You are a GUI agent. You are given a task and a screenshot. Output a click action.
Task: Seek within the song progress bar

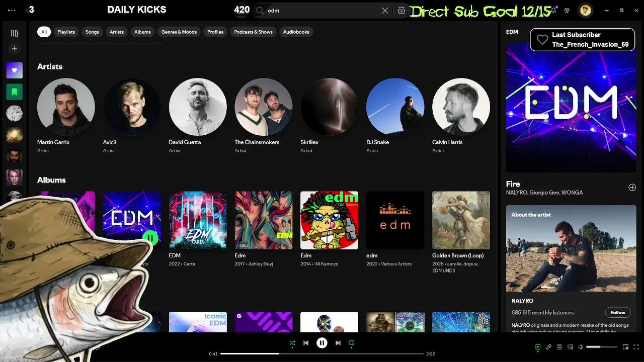[x=322, y=353]
